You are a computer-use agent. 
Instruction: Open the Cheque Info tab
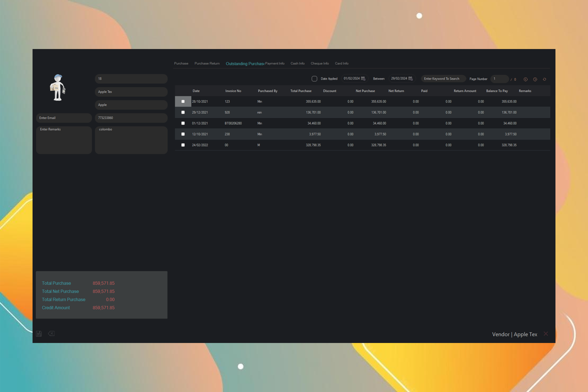click(x=320, y=64)
